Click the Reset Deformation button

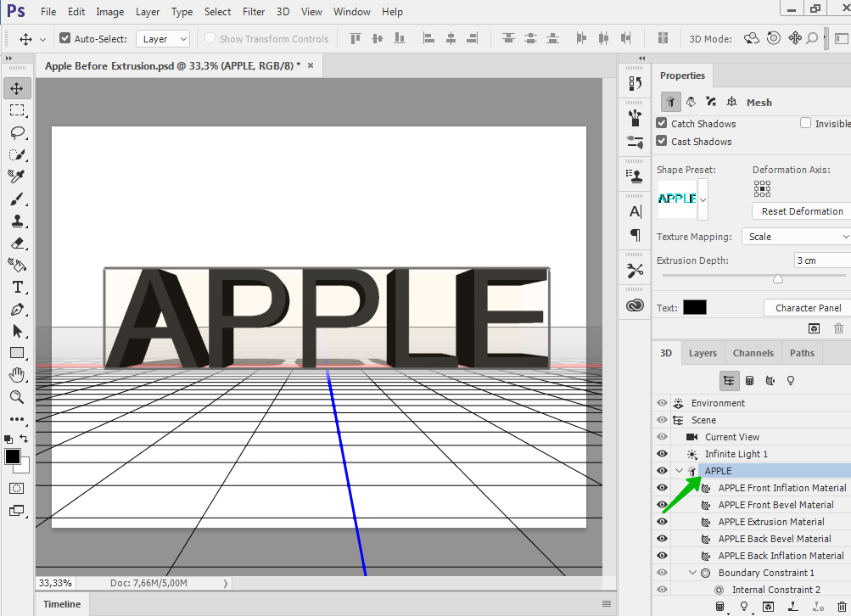click(x=802, y=211)
